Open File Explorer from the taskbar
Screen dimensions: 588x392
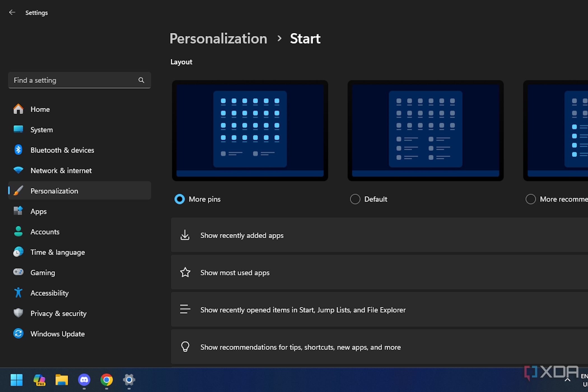point(62,380)
